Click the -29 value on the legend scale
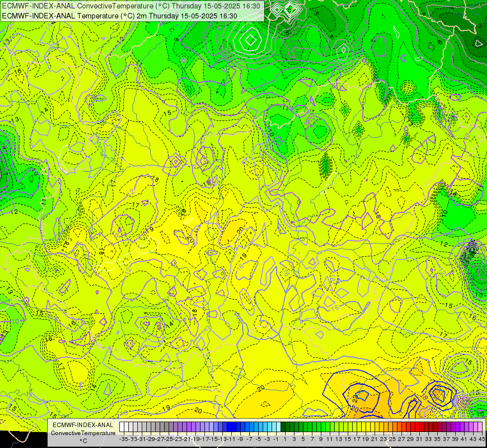Image resolution: width=487 pixels, height=448 pixels. [151, 439]
